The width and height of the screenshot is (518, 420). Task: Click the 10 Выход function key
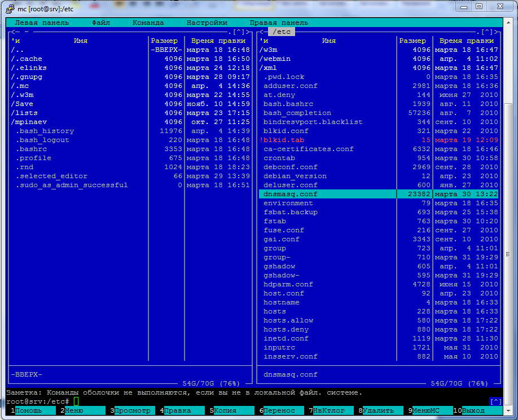473,410
